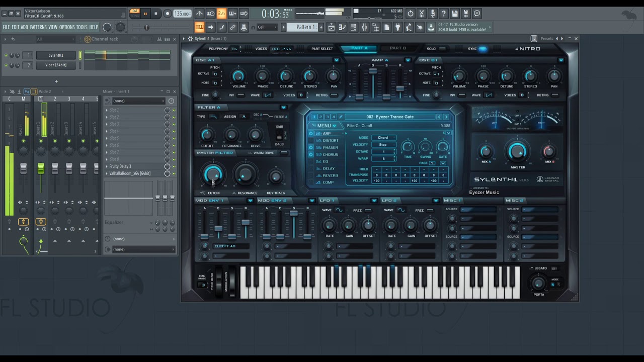Viewport: 644px width, 362px height.
Task: Open the HELP menu
Action: 94,27
